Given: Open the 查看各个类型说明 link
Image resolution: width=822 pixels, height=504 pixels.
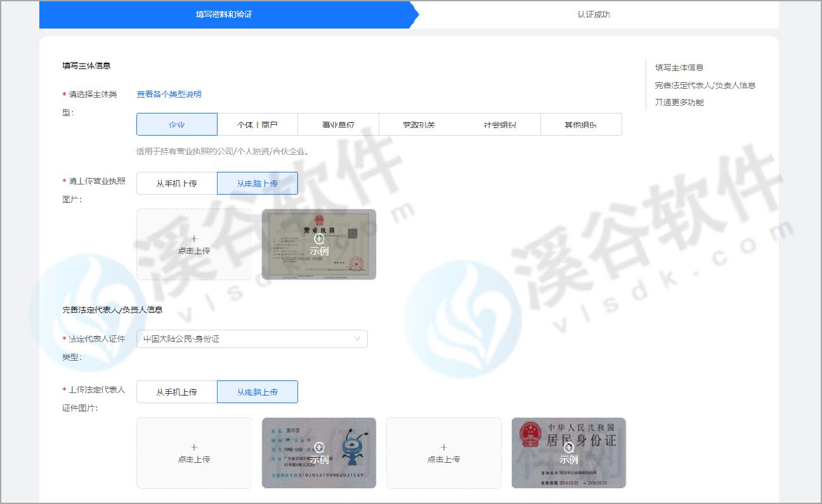Looking at the screenshot, I should coord(169,94).
